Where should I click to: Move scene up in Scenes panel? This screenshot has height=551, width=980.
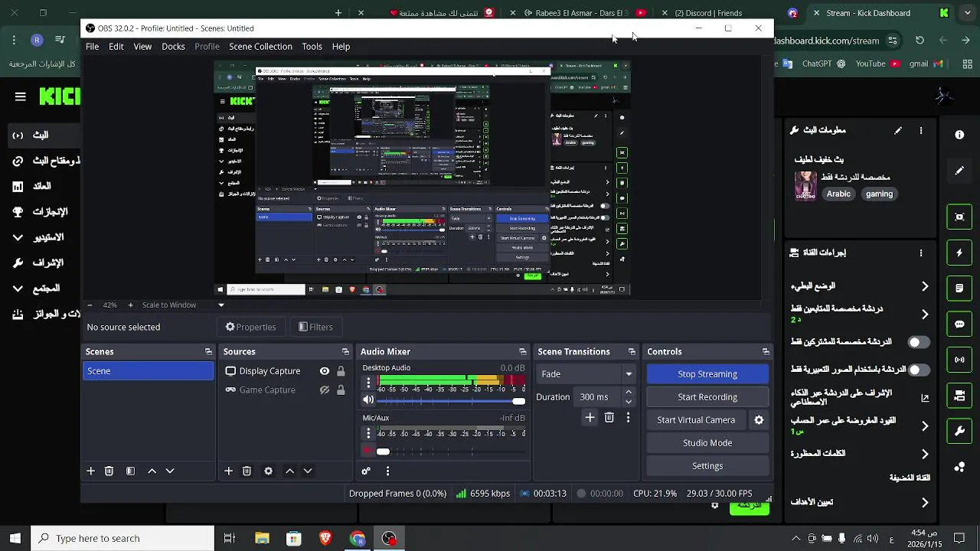click(x=152, y=471)
